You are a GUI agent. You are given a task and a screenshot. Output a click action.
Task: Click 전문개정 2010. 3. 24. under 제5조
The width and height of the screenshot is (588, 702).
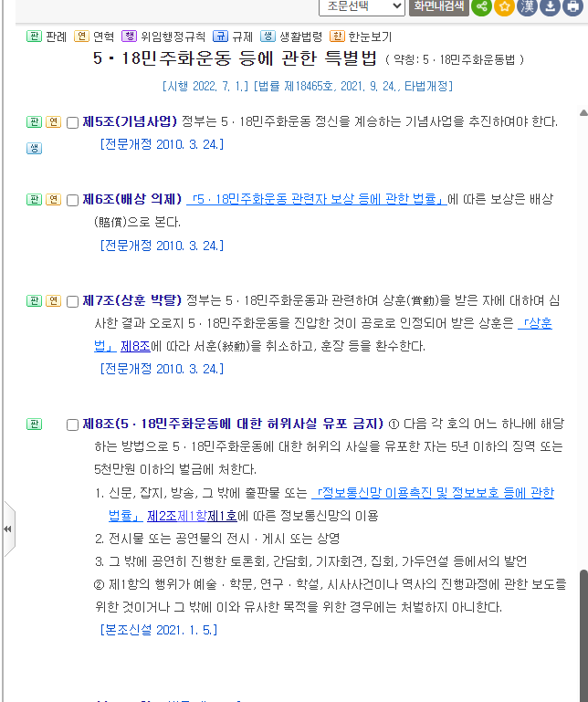pos(162,144)
